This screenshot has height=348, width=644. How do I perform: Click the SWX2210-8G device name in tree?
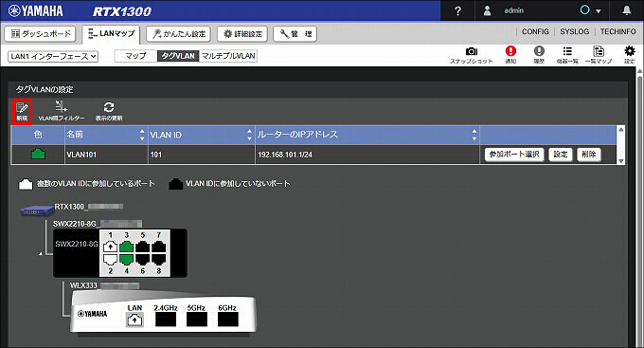pyautogui.click(x=74, y=224)
